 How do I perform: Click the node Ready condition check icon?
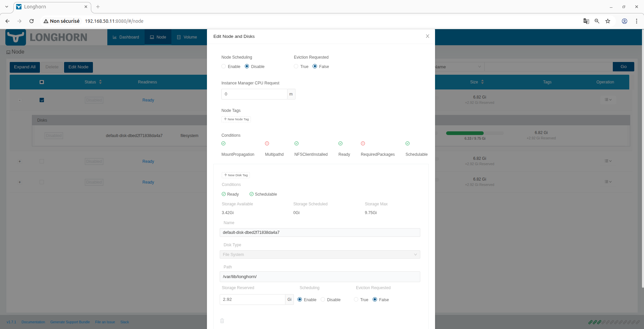(x=340, y=143)
